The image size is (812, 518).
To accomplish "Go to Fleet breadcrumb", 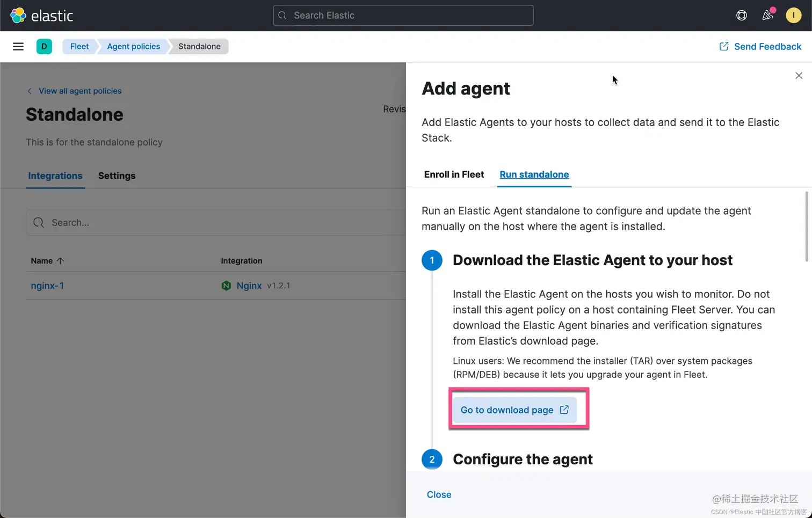I will pos(79,47).
